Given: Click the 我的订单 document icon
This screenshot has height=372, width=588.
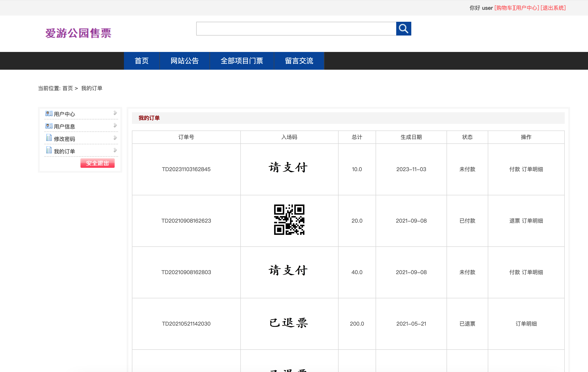Looking at the screenshot, I should pyautogui.click(x=49, y=150).
